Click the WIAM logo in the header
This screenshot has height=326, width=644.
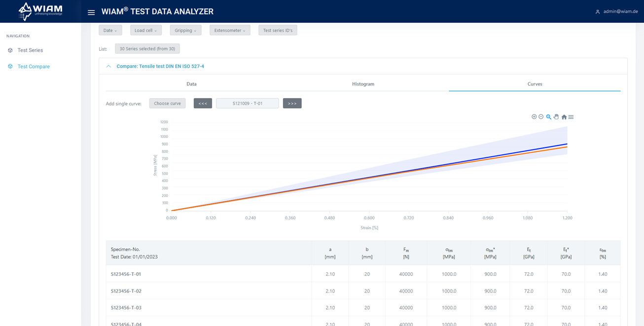tap(40, 11)
